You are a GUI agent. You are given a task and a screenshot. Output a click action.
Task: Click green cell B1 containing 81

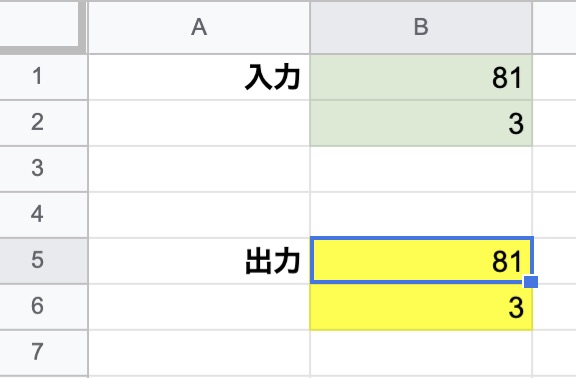[421, 77]
